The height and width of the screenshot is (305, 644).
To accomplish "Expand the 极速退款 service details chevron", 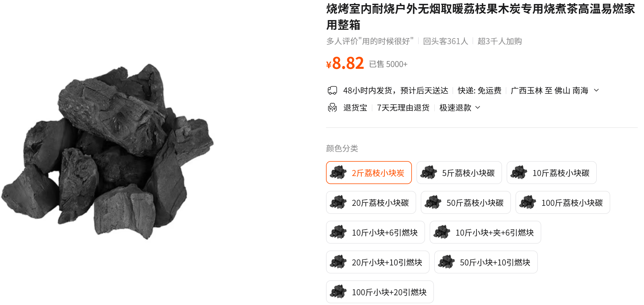I will [x=478, y=107].
